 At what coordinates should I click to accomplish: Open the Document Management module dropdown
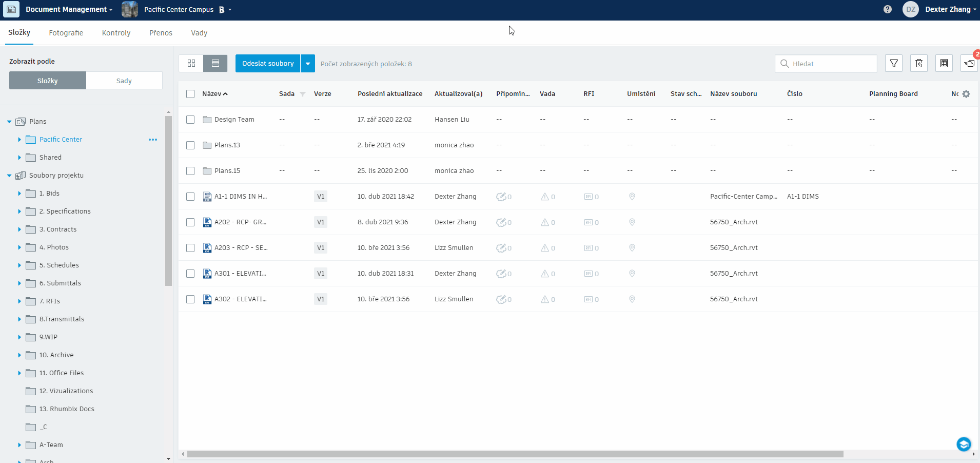(x=69, y=9)
